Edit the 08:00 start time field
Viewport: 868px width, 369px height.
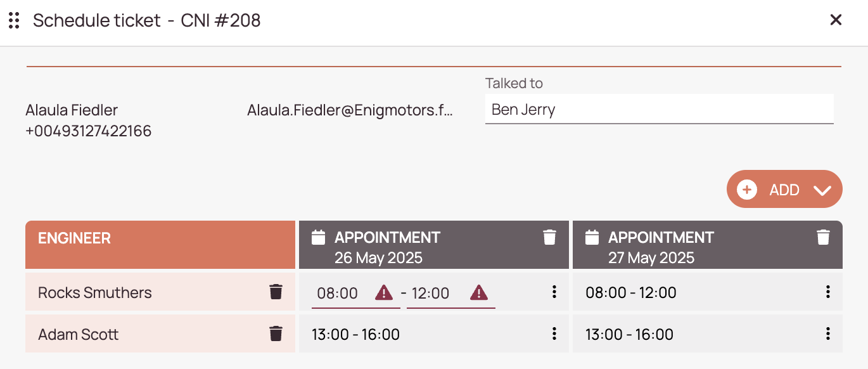pos(355,294)
